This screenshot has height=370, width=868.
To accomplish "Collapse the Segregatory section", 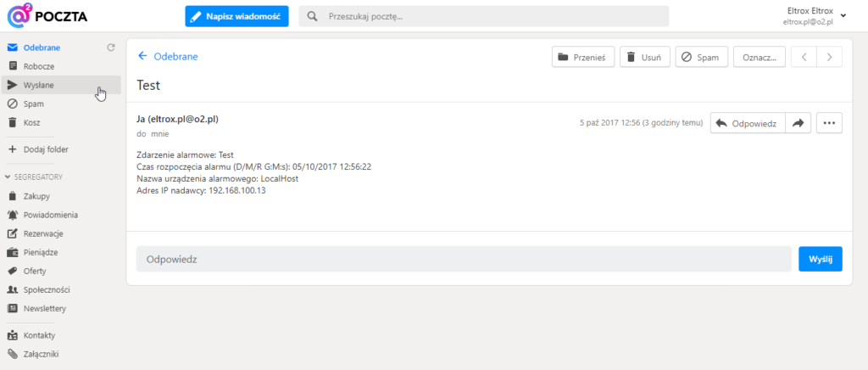I will (34, 177).
